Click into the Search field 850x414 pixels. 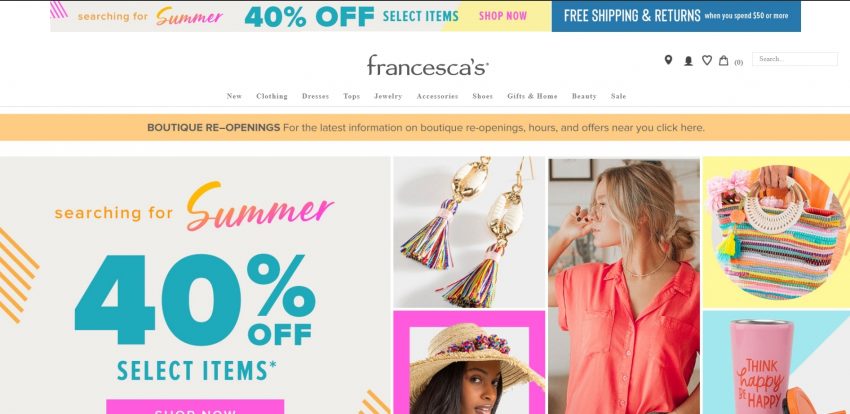tap(795, 59)
